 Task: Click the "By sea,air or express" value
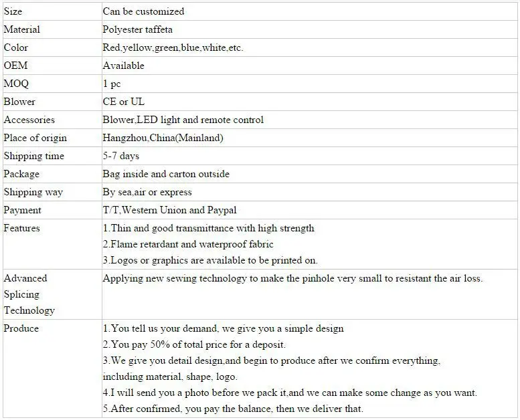pyautogui.click(x=147, y=192)
